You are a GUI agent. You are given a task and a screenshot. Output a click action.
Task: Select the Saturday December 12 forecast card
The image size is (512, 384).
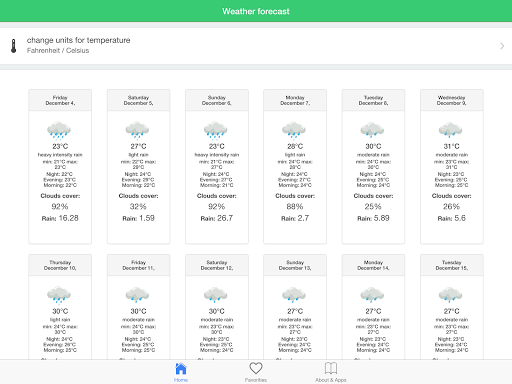coord(217,307)
